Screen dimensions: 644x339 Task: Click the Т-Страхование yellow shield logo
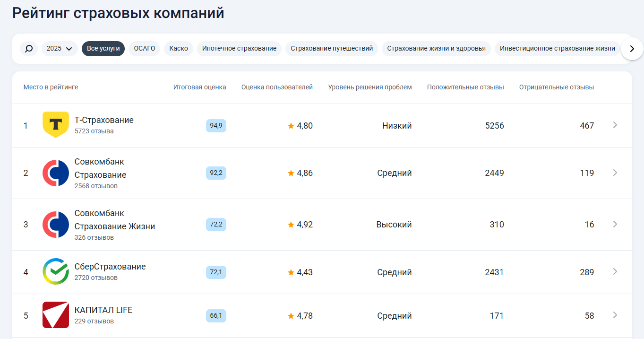56,125
